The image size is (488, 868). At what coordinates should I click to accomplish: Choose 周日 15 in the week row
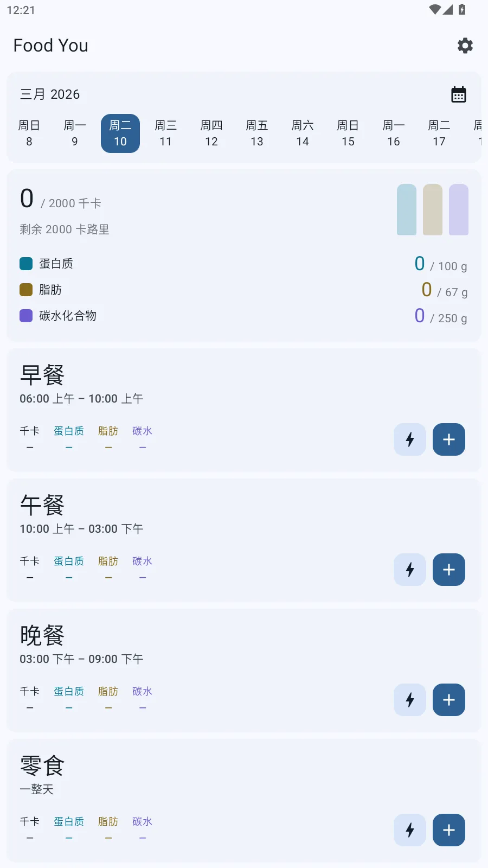348,133
